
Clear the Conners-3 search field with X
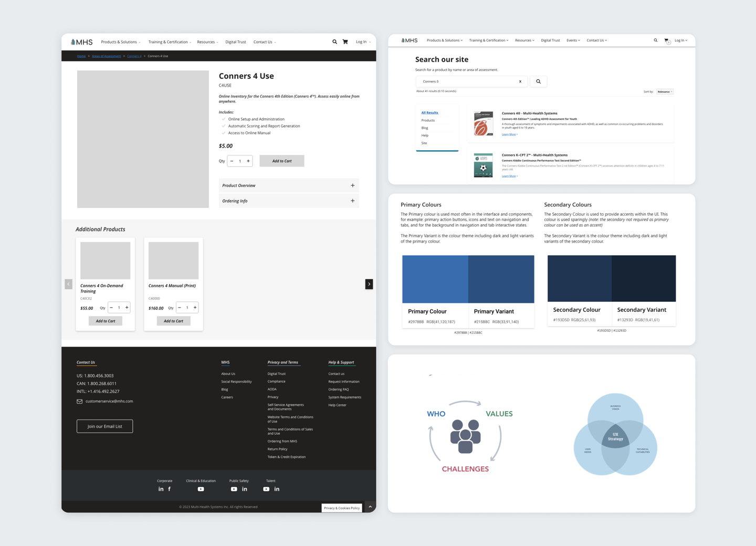(520, 81)
